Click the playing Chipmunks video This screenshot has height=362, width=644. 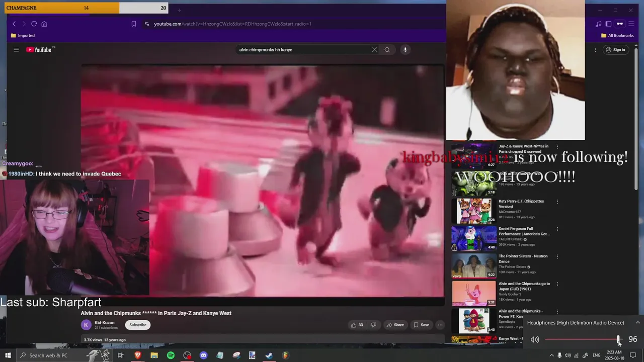click(263, 181)
